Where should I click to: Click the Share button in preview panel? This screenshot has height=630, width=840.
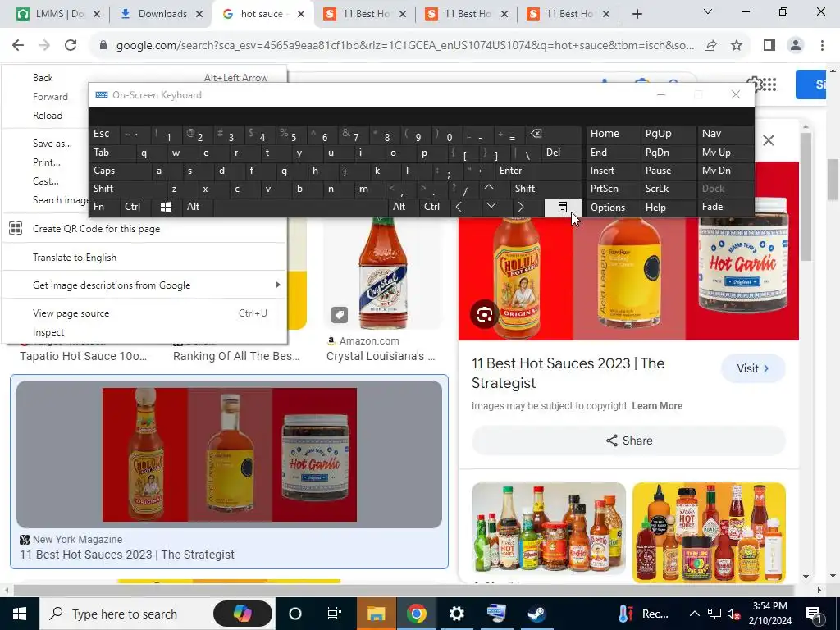(629, 441)
